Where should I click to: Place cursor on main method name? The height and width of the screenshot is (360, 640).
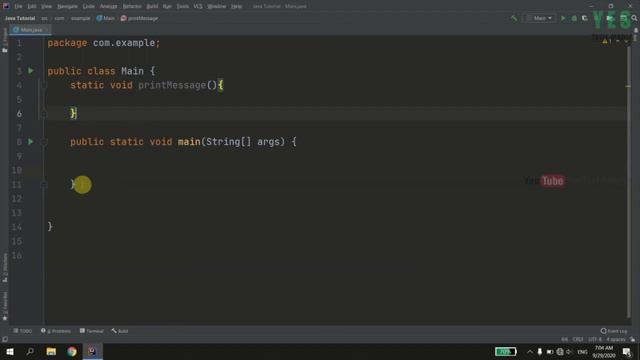(x=189, y=142)
